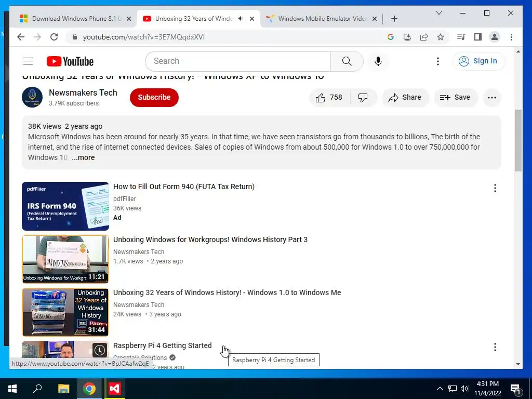
Task: Click the scrollbar up arrow
Action: click(x=518, y=51)
